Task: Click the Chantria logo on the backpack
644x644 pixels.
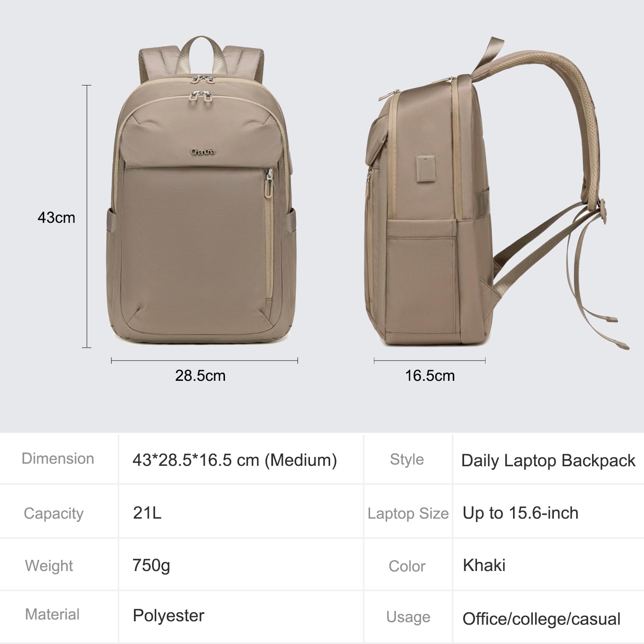Action: coord(203,152)
